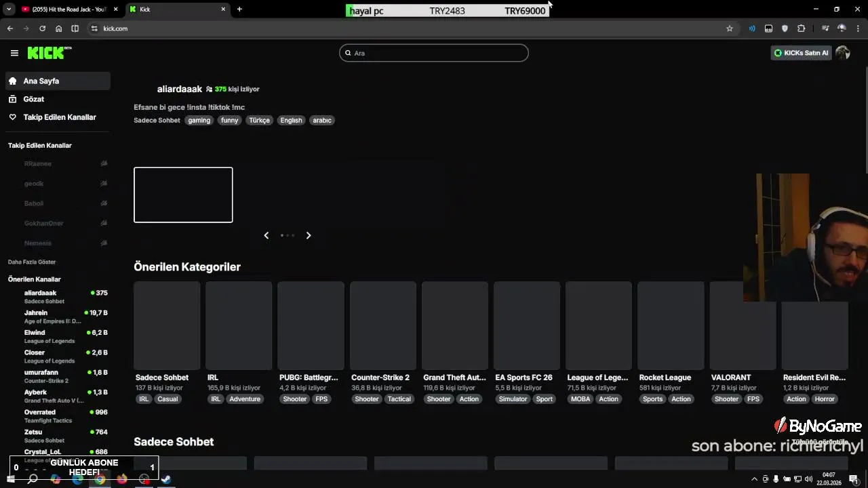Open followed channel Baboli

click(x=58, y=203)
